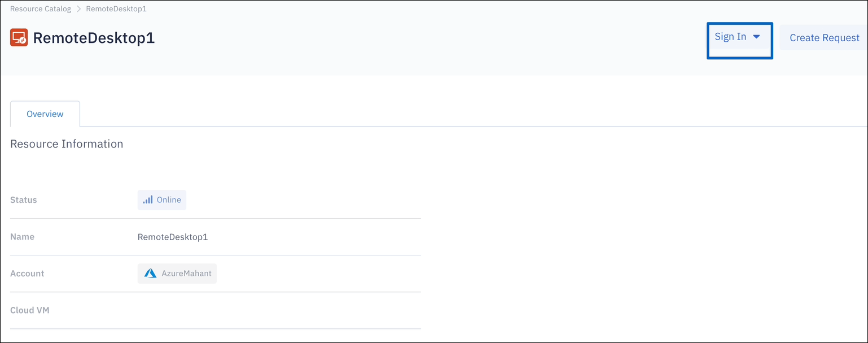
Task: Click the breadcrumb chevron separator
Action: tap(79, 9)
